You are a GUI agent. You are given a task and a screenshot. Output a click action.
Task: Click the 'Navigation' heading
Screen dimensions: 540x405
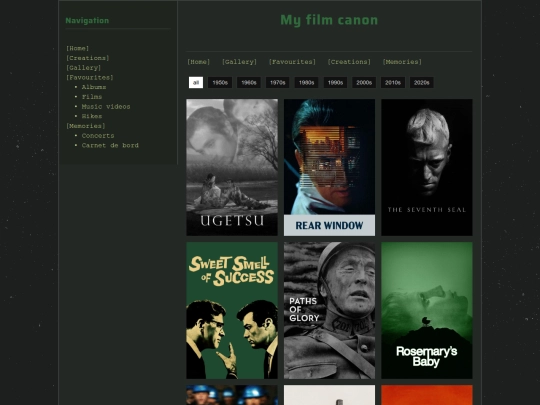point(87,21)
